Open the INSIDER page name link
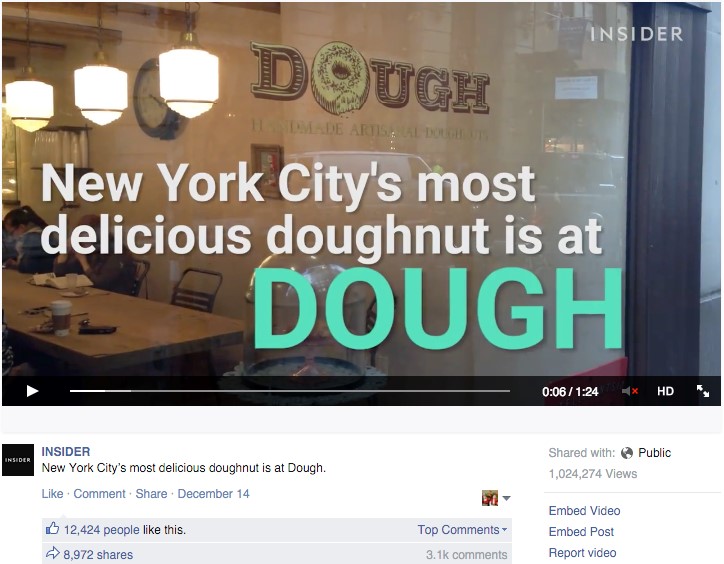Viewport: 724px width, 564px height. (x=66, y=452)
